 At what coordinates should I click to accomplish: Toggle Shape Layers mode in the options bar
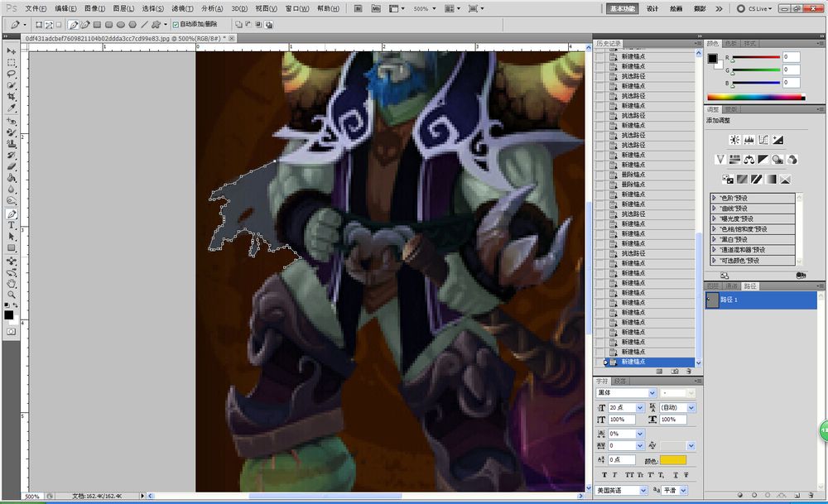pos(39,24)
